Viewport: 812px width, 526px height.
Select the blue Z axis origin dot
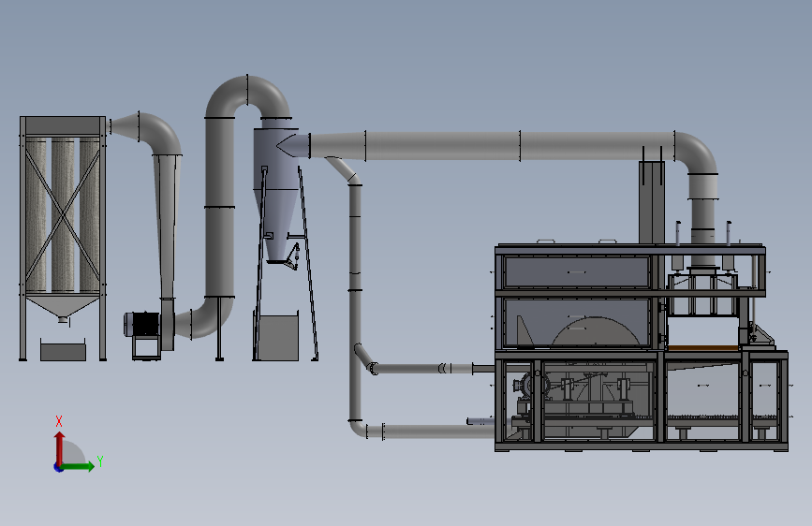pos(58,467)
